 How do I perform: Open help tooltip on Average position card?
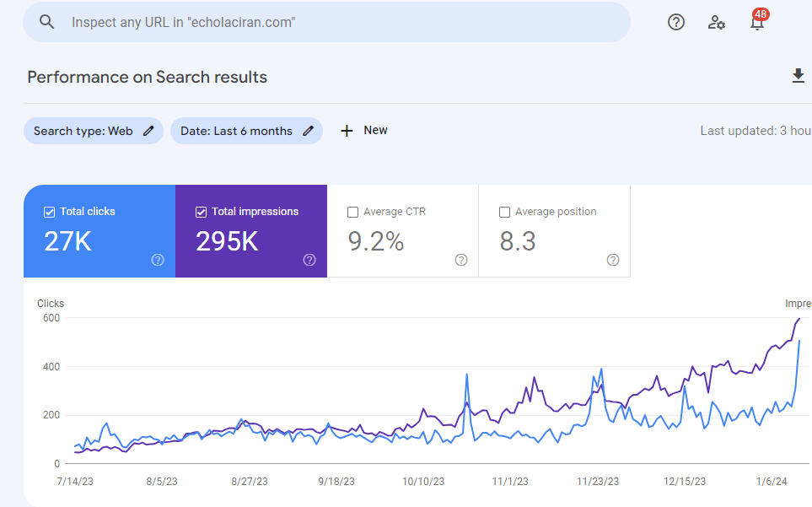pos(613,260)
